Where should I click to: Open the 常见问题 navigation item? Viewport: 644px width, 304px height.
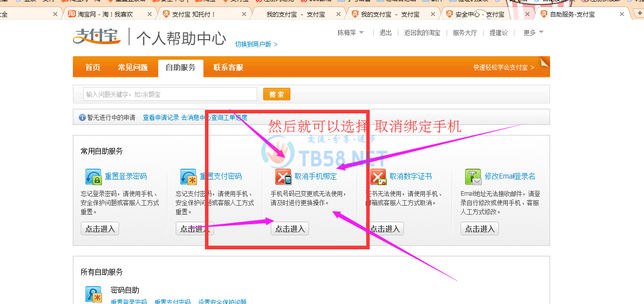click(x=133, y=68)
